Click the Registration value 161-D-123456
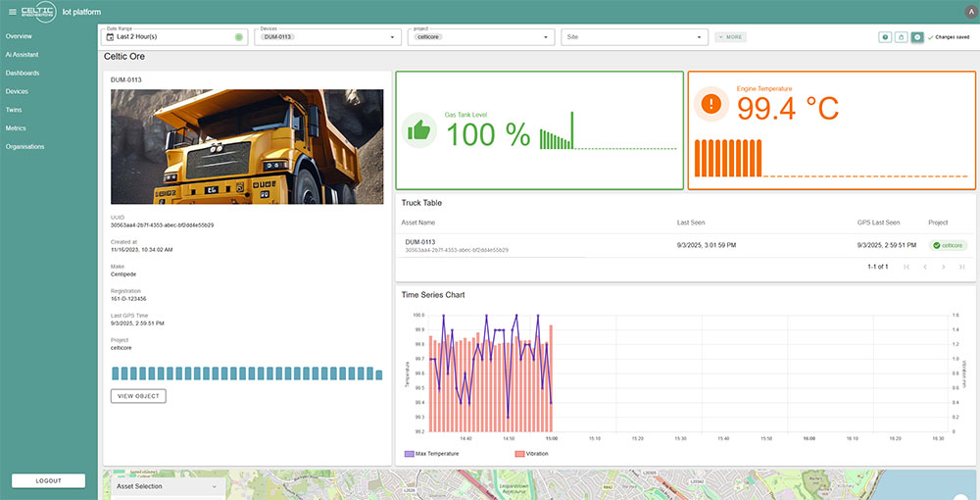Image resolution: width=980 pixels, height=500 pixels. pyautogui.click(x=128, y=299)
